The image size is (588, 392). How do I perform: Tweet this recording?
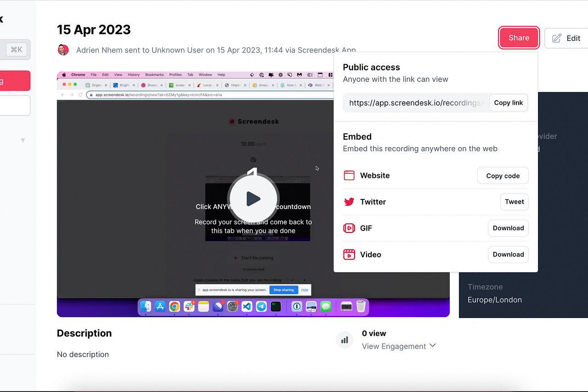514,202
